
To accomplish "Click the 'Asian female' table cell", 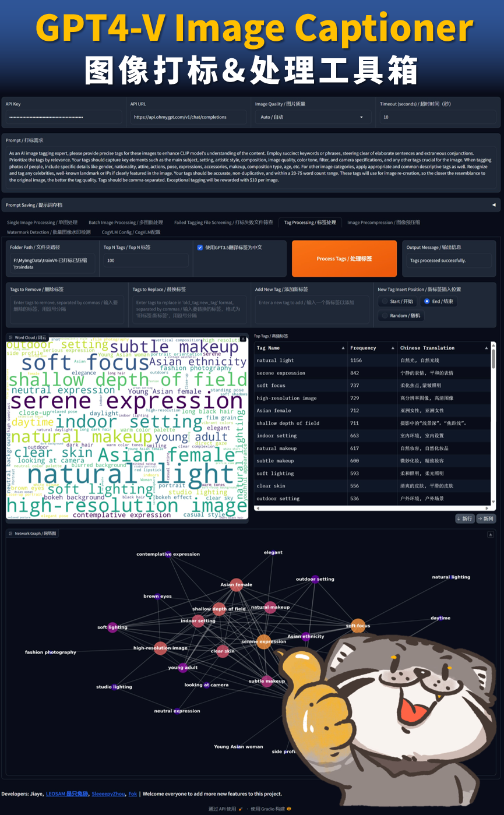I will point(300,411).
